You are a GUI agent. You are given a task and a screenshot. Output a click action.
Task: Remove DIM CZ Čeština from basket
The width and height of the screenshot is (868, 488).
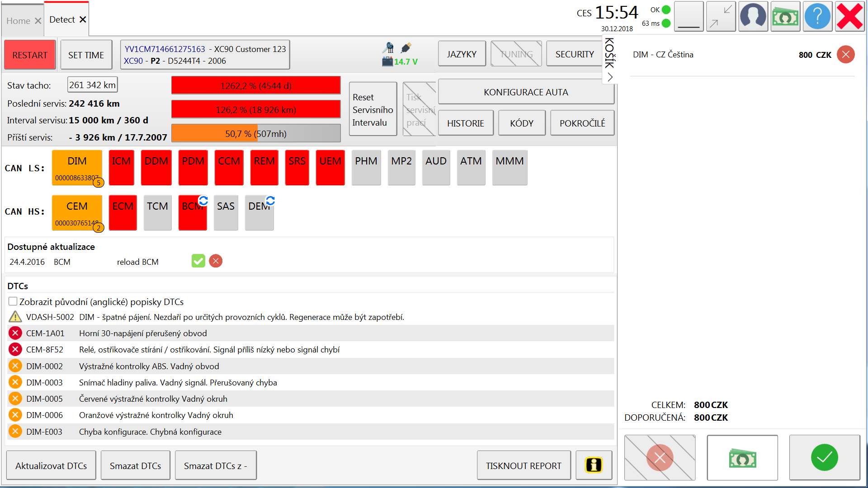845,55
